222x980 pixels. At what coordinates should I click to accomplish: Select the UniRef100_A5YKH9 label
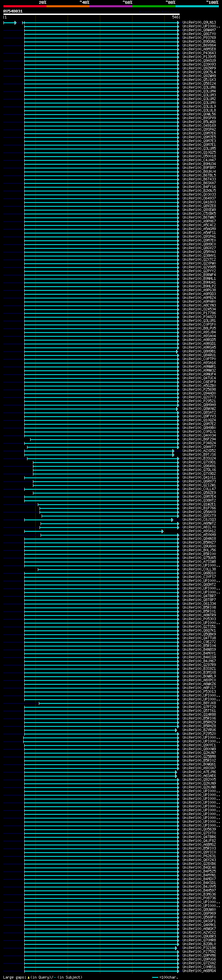[199, 535]
